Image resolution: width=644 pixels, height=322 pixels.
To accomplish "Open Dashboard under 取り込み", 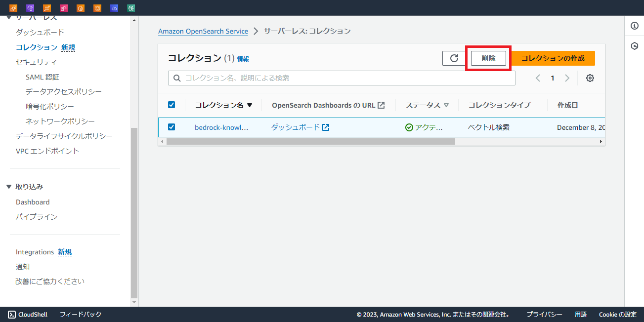I will 33,202.
